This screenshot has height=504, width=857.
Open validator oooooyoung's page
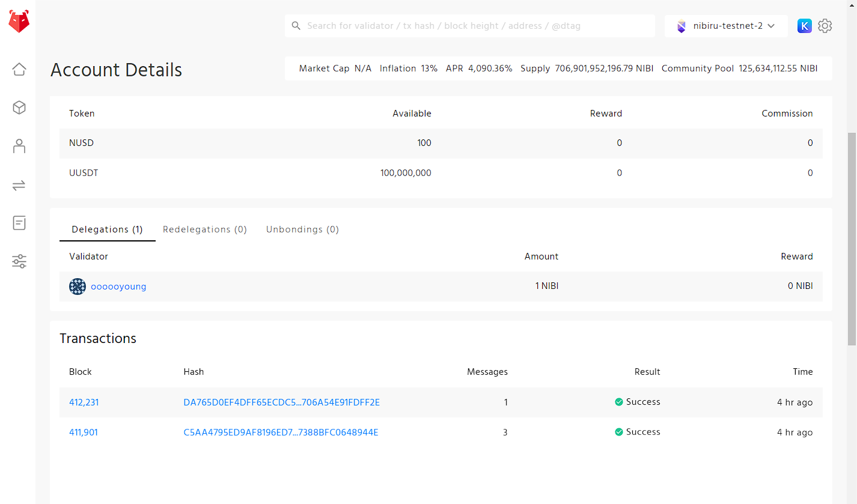tap(119, 287)
